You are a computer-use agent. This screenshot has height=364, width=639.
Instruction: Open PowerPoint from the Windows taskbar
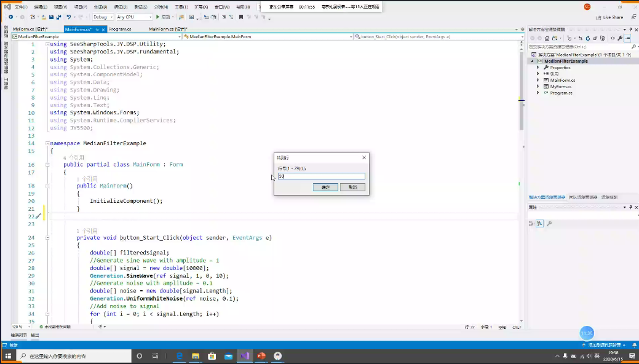[x=261, y=356]
